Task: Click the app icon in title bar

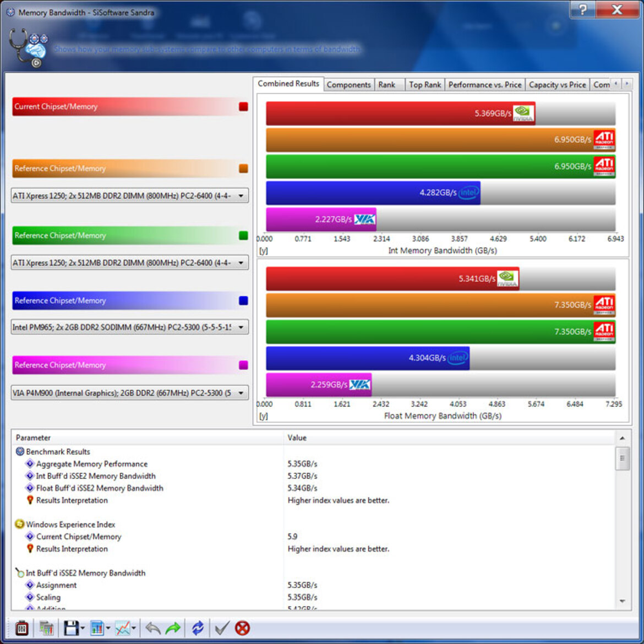Action: (10, 12)
